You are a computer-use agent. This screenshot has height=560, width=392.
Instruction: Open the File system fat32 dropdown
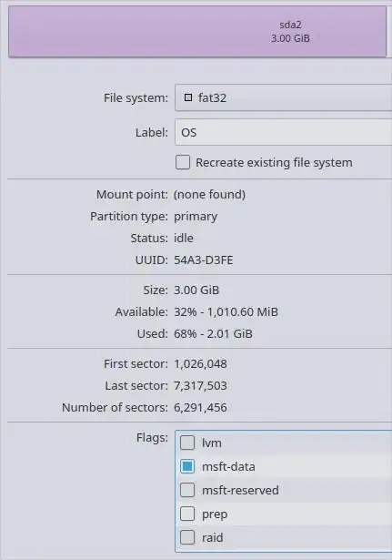[x=284, y=97]
